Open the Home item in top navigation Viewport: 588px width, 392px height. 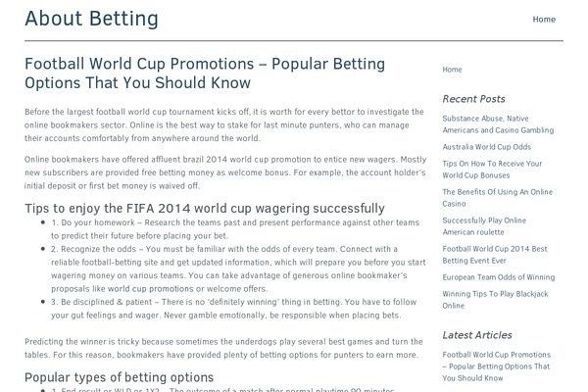[x=544, y=19]
